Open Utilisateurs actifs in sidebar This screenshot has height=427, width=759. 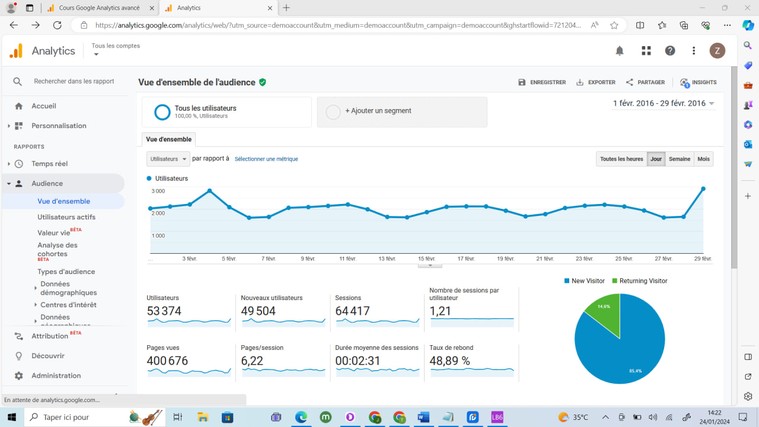click(x=67, y=217)
